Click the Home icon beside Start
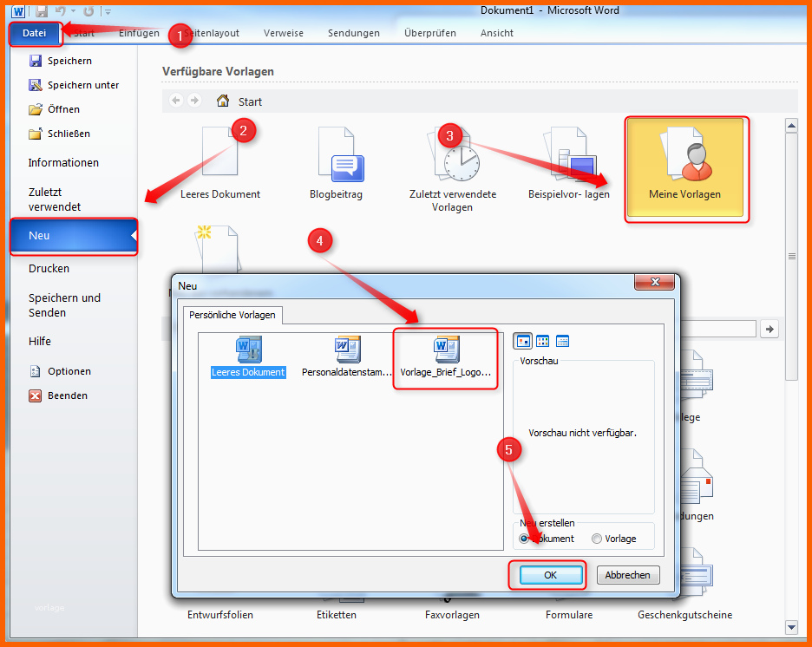812x647 pixels. [223, 101]
